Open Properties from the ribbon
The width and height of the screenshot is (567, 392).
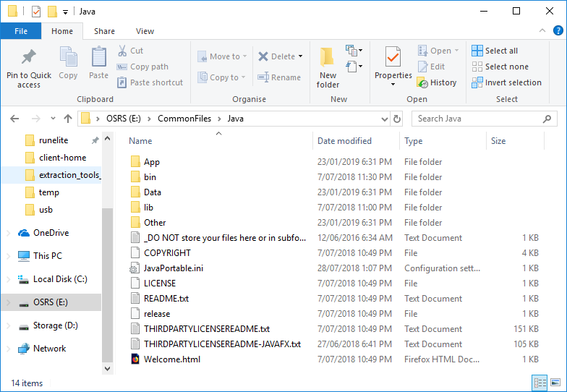point(393,58)
